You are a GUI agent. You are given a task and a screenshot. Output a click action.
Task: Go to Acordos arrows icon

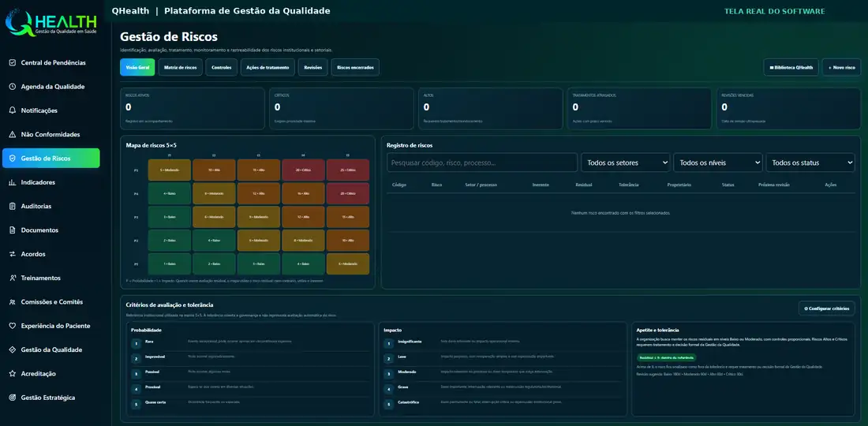coord(13,254)
